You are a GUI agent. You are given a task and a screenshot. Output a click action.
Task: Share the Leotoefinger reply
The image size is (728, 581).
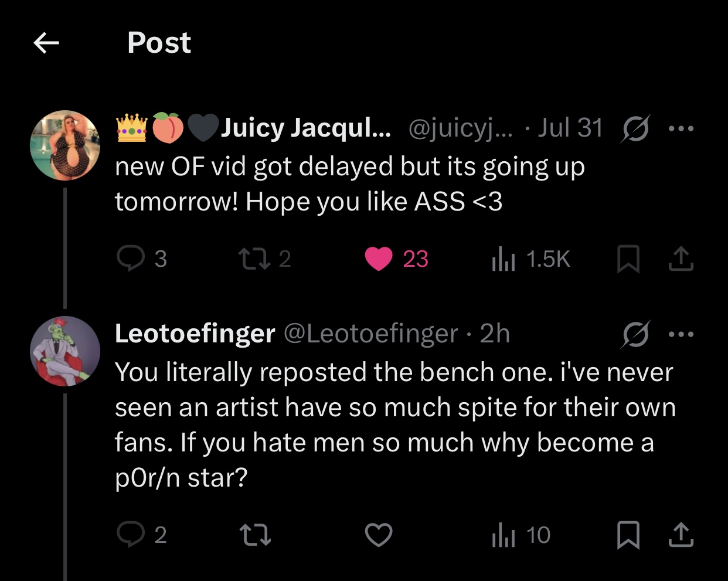tap(681, 535)
